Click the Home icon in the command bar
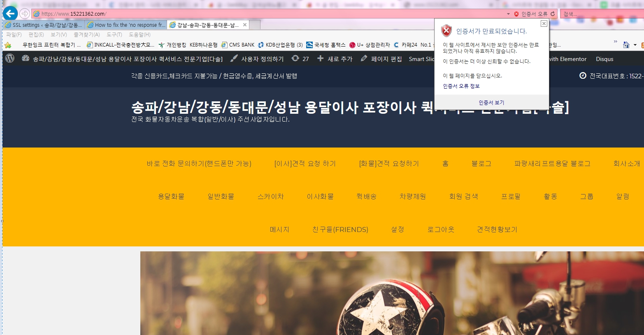 626,45
